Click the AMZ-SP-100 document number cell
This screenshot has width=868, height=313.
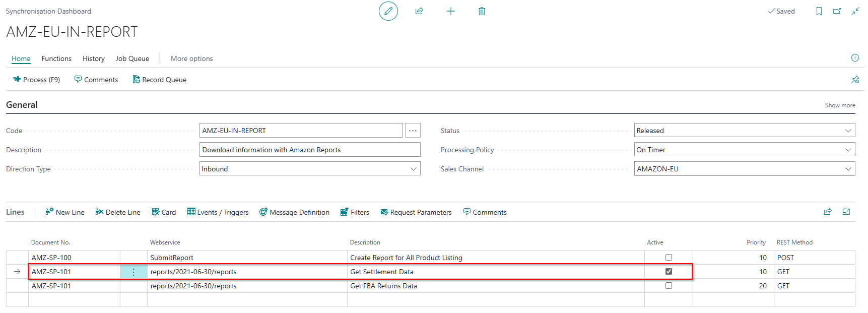[x=74, y=258]
